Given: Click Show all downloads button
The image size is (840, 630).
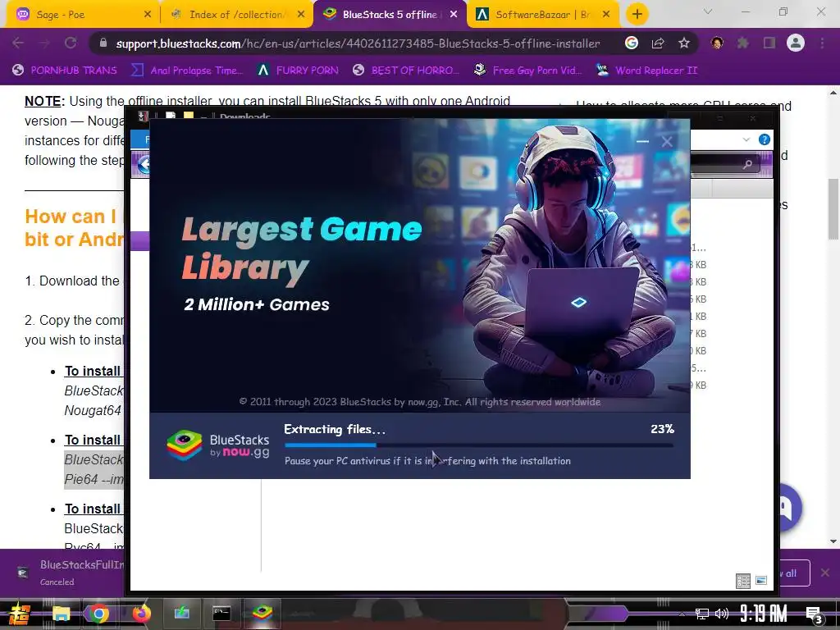Looking at the screenshot, I should coord(793,573).
